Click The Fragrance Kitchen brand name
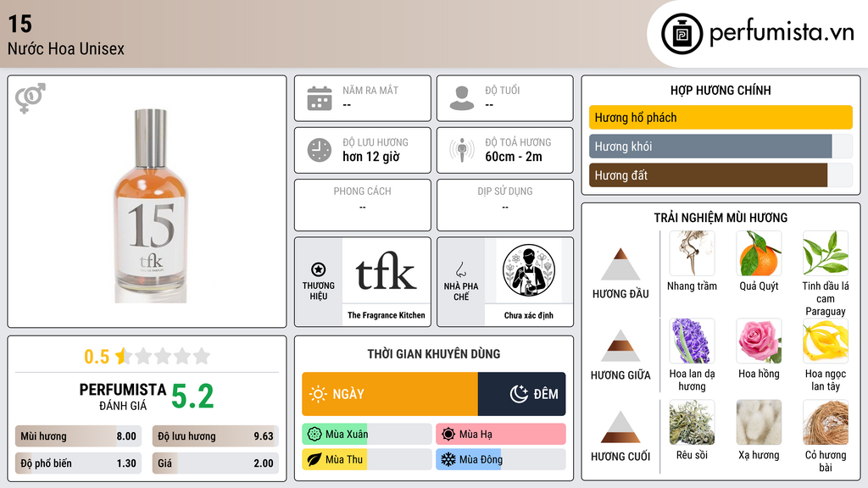This screenshot has height=488, width=868. tap(387, 315)
